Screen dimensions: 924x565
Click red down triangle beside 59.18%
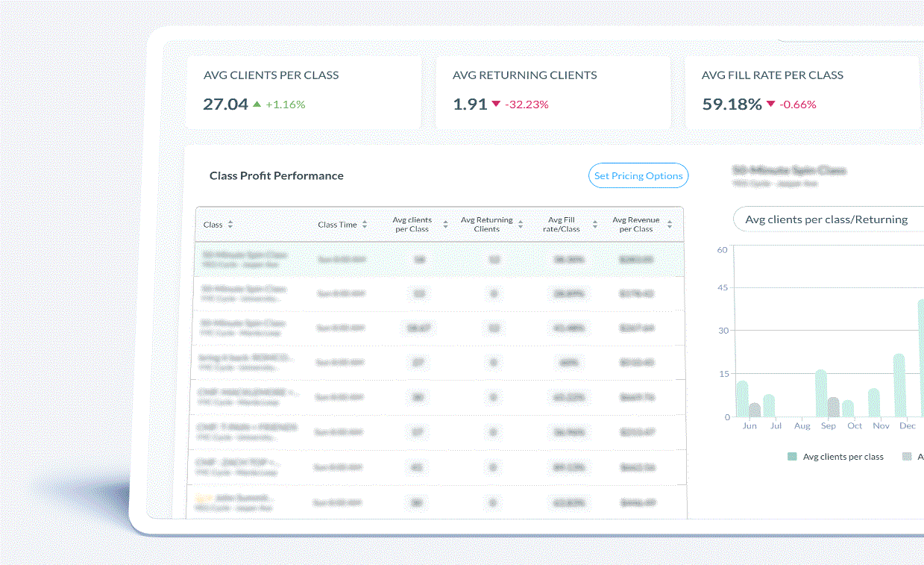click(x=770, y=104)
